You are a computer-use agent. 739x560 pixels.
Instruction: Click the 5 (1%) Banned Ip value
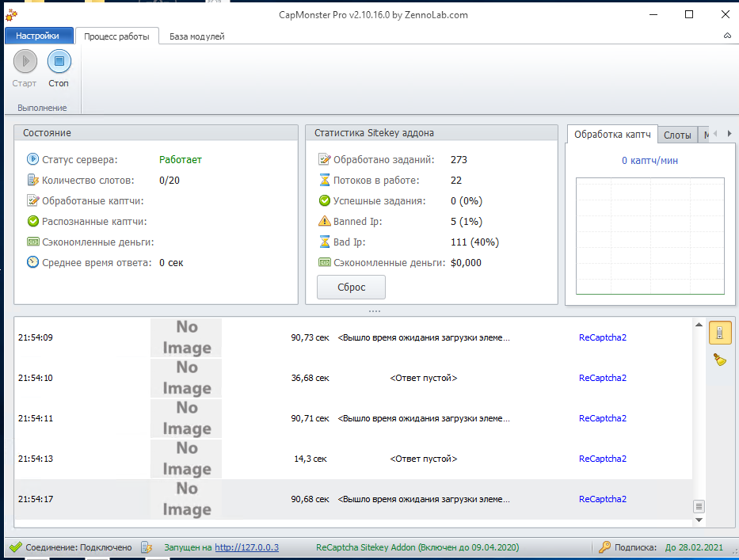[466, 222]
